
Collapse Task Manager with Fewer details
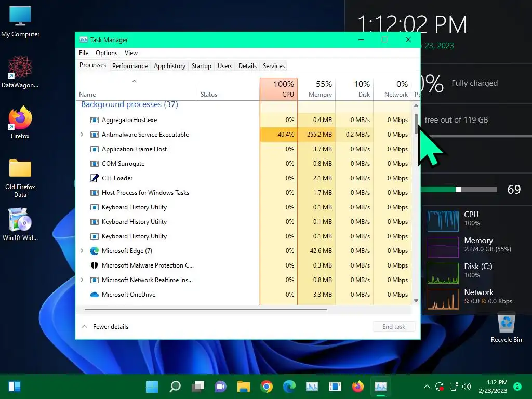[105, 327]
